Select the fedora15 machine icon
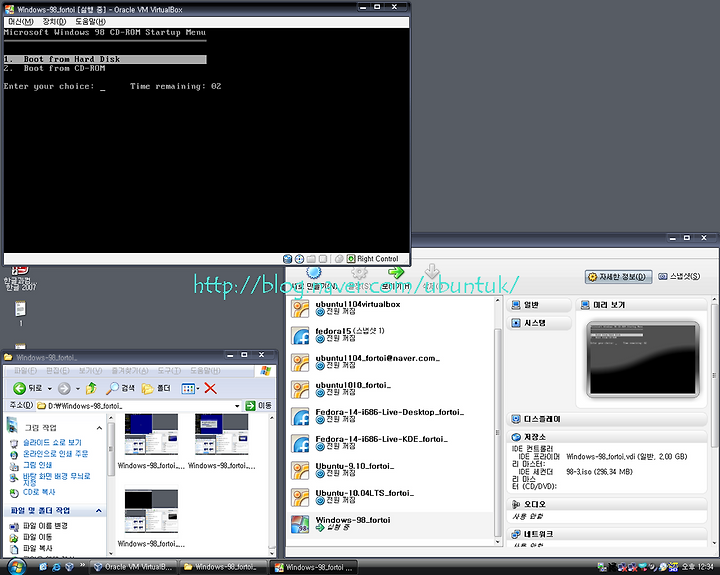The height and width of the screenshot is (575, 720). 300,336
